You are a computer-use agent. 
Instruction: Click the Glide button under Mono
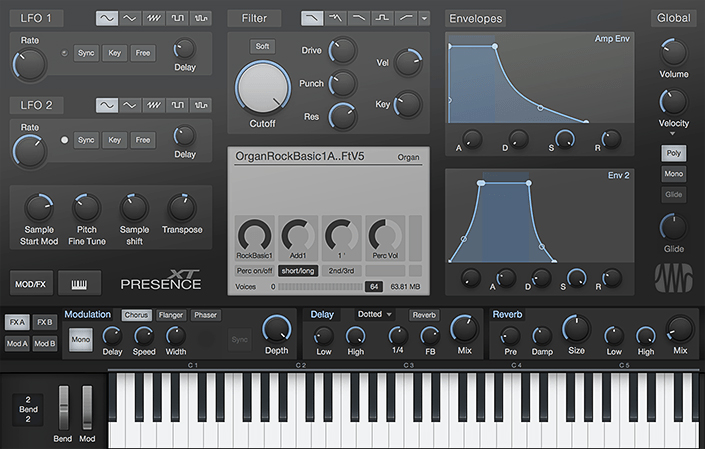coord(673,195)
